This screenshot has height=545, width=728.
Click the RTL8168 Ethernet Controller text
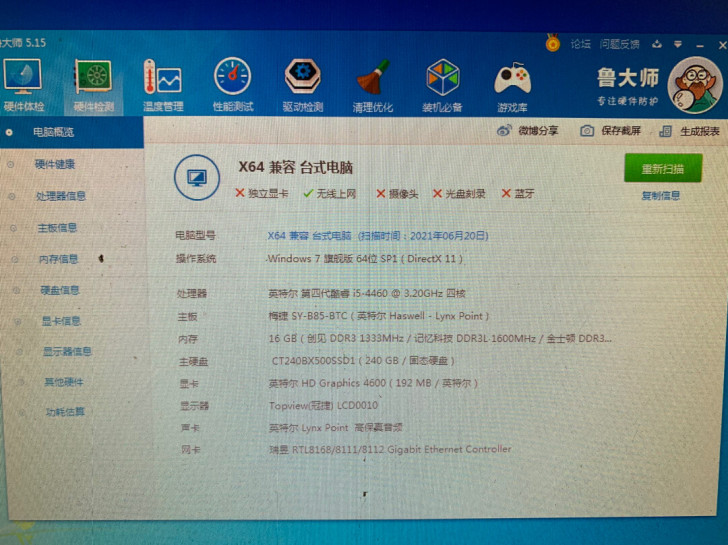coord(390,449)
